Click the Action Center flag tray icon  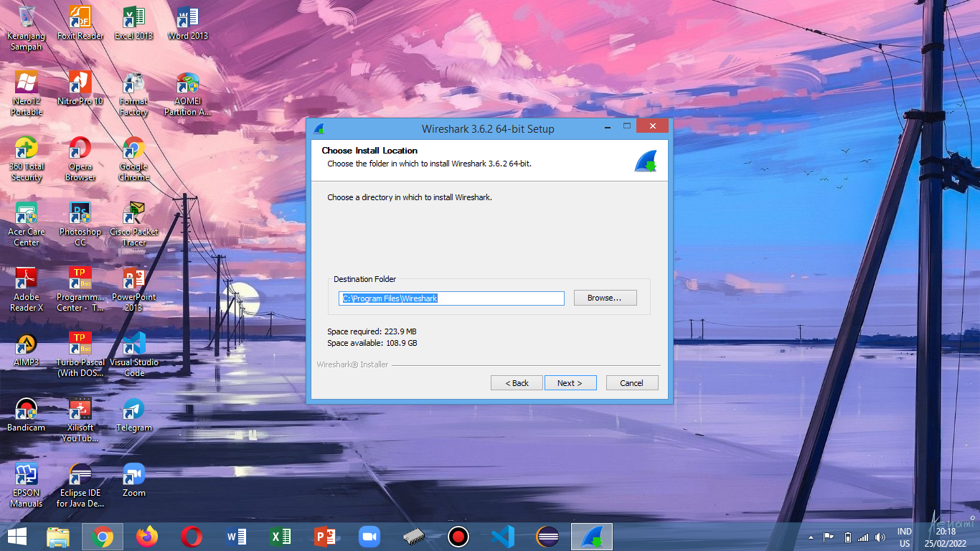point(829,537)
